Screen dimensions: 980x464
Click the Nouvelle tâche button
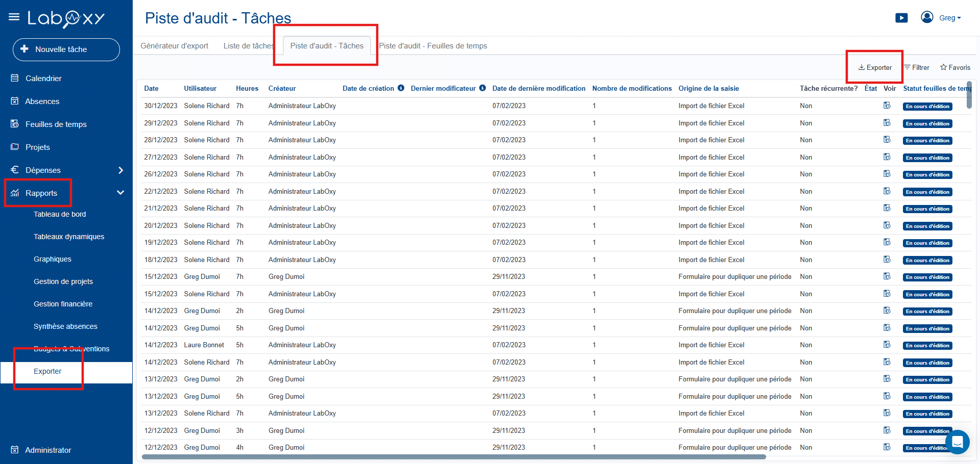[66, 49]
